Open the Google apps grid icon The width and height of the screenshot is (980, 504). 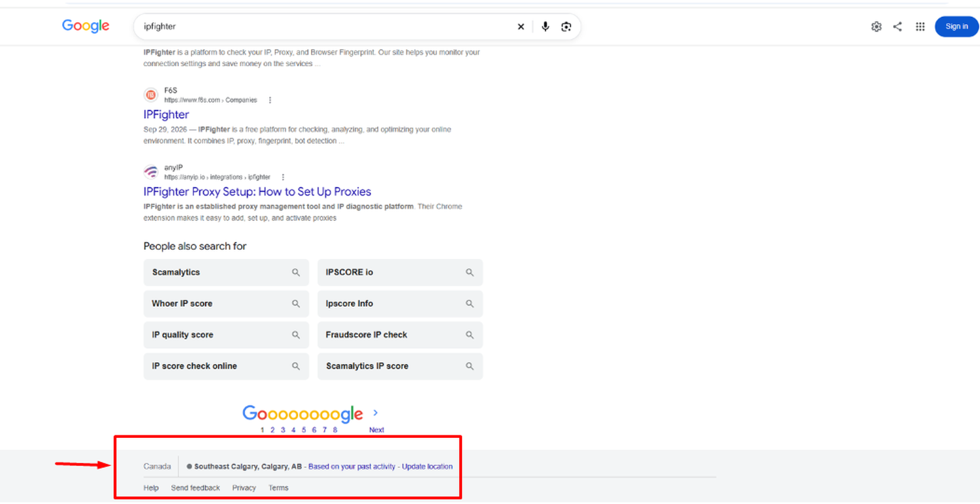coord(920,27)
